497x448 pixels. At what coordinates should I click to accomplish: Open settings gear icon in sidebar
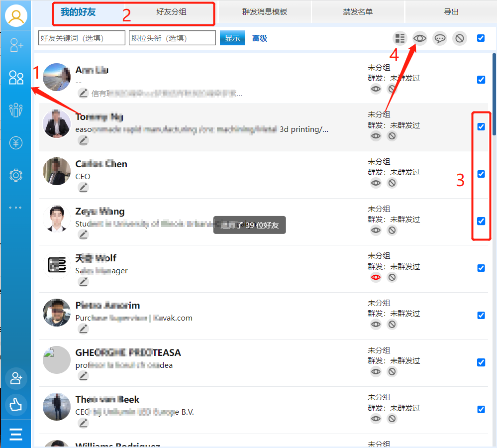click(16, 175)
